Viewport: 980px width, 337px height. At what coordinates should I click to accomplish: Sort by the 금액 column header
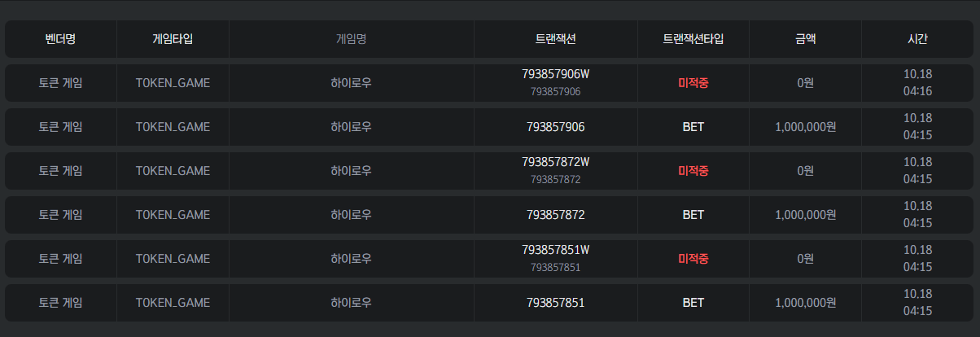coord(805,38)
